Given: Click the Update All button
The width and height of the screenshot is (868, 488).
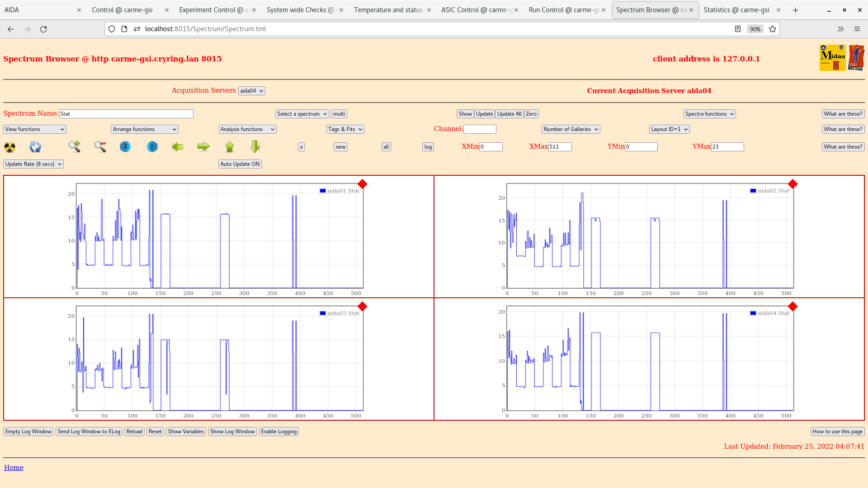Looking at the screenshot, I should pos(509,113).
